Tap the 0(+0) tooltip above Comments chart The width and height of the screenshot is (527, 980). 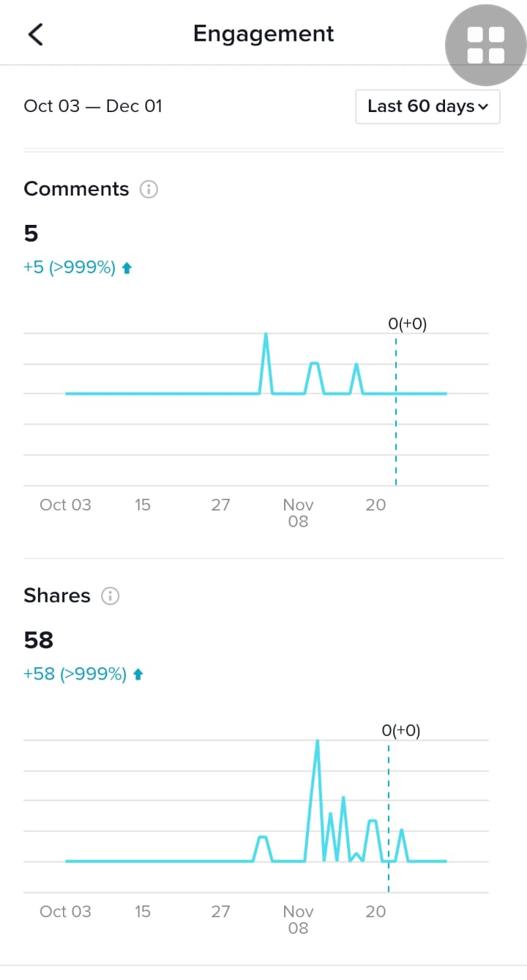407,324
